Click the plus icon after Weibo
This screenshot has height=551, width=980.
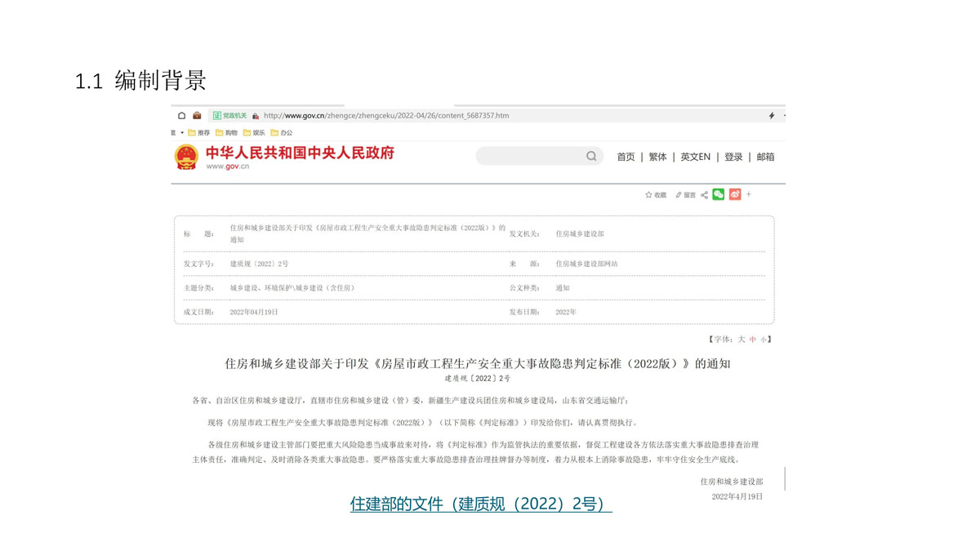(x=749, y=194)
